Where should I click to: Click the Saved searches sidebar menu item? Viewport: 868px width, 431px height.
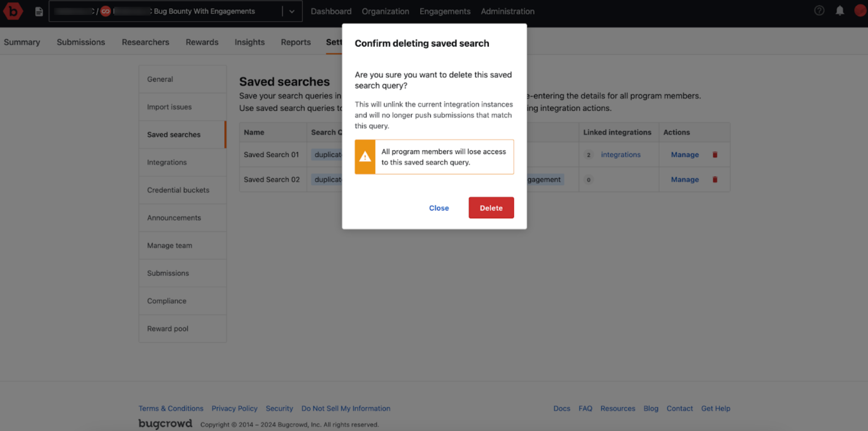click(173, 134)
